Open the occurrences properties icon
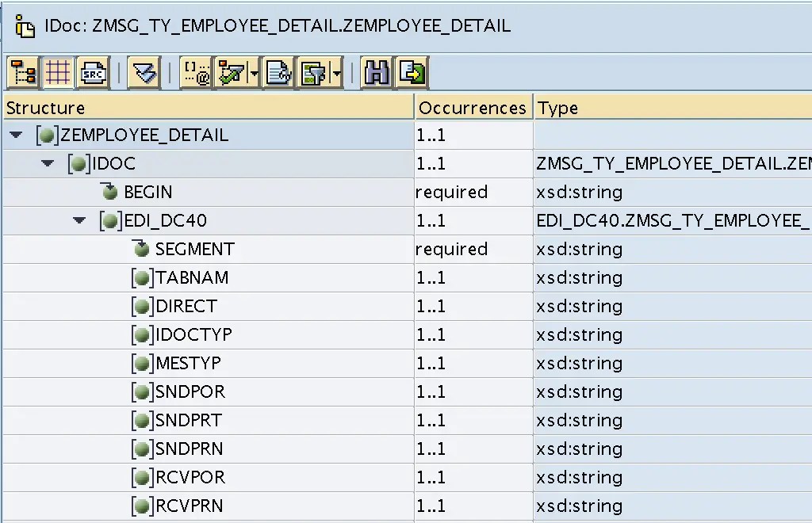The image size is (812, 523). pos(196,72)
